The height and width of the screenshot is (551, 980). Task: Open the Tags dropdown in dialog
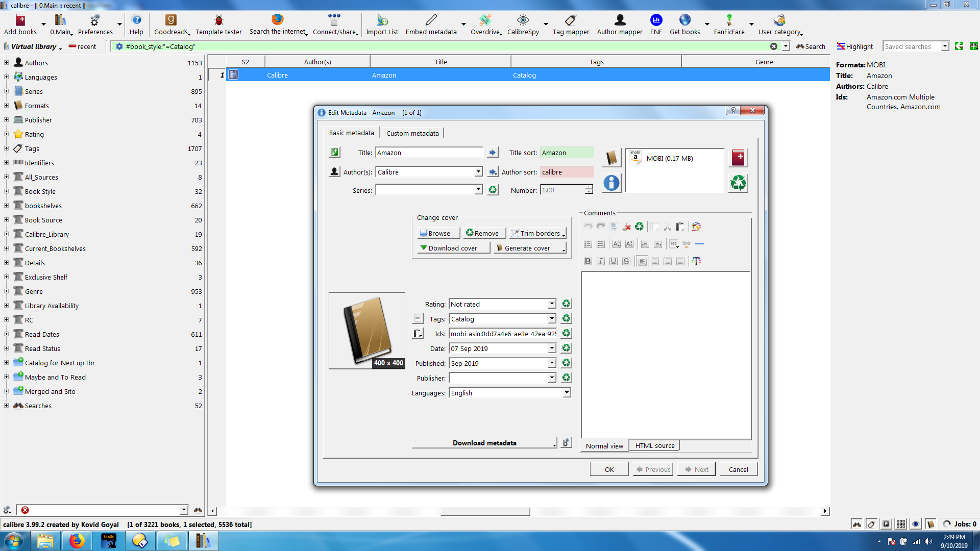(x=552, y=319)
